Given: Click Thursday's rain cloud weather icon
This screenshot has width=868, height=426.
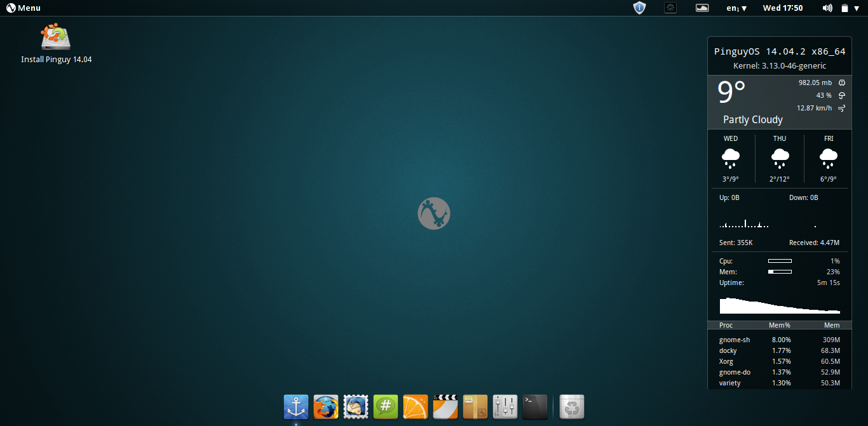Looking at the screenshot, I should (x=780, y=157).
